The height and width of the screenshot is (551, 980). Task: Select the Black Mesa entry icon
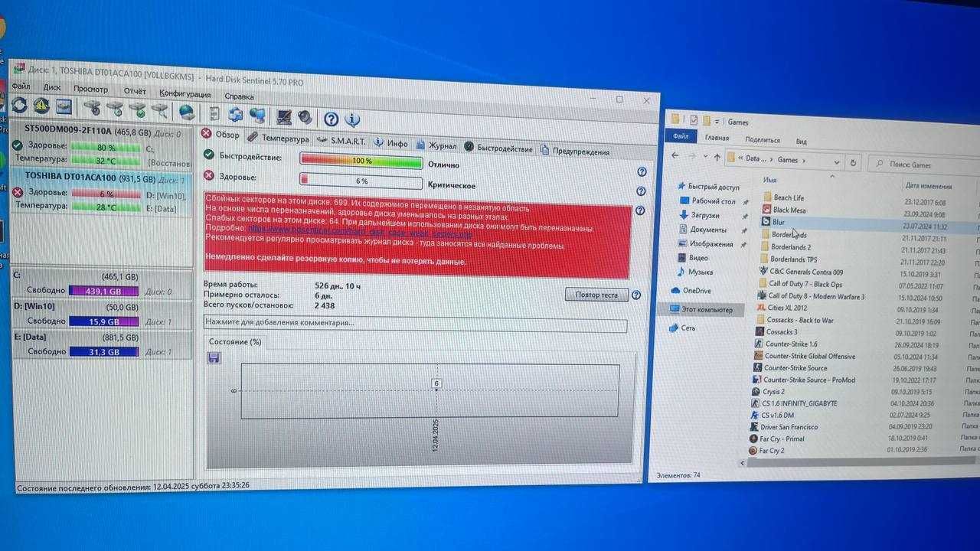pyautogui.click(x=767, y=209)
